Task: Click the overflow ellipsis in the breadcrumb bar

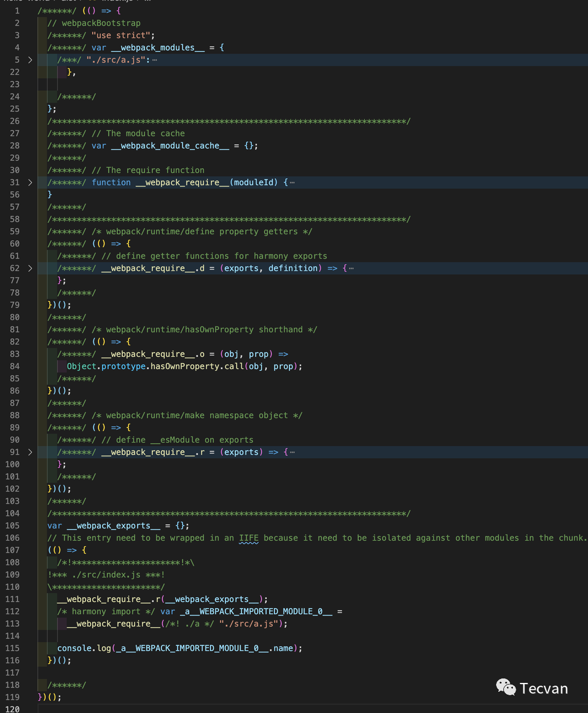Action: click(146, 2)
